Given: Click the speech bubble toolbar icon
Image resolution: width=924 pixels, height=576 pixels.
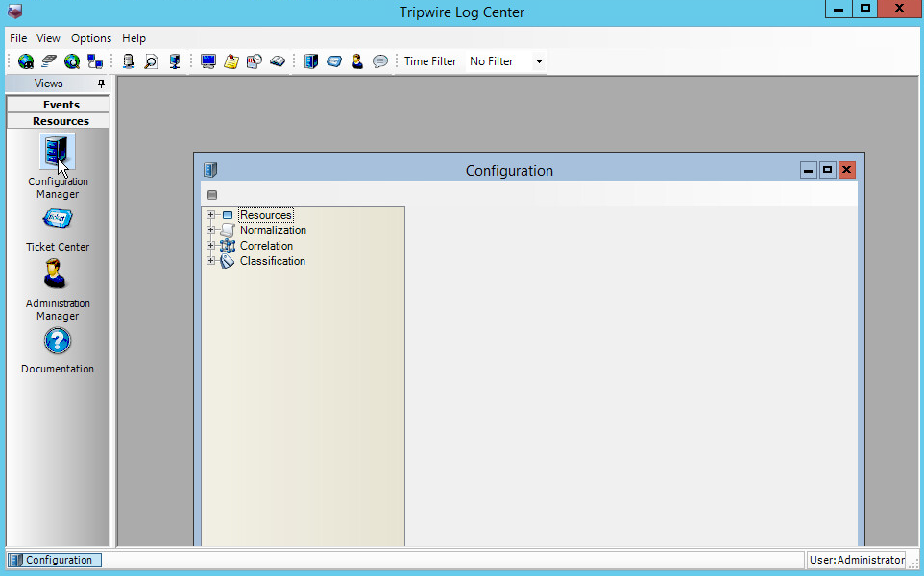Looking at the screenshot, I should point(380,61).
